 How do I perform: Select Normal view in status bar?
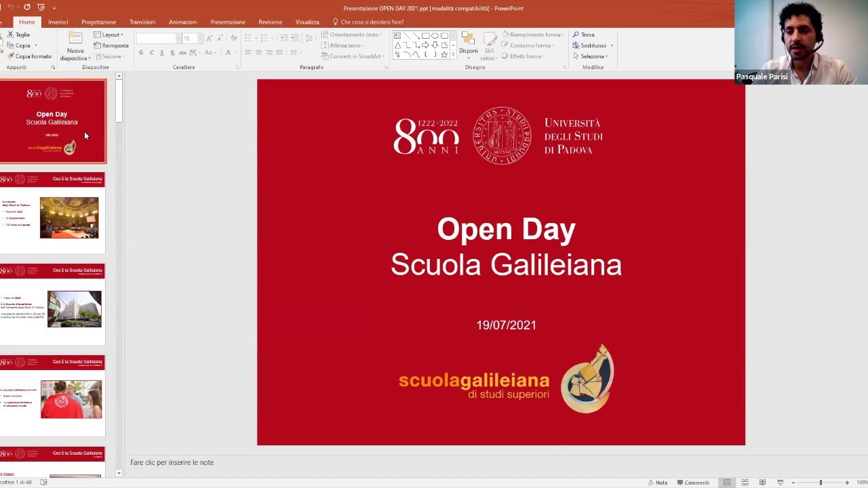click(727, 483)
